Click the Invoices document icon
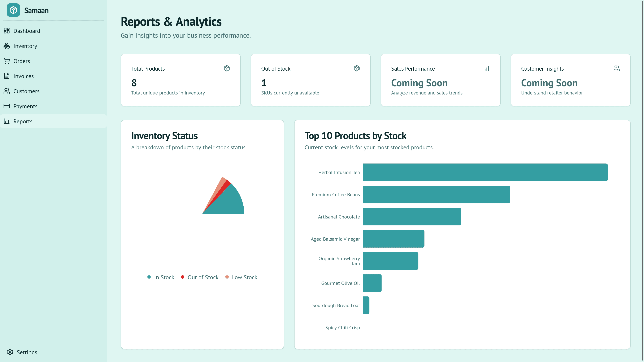 (7, 76)
